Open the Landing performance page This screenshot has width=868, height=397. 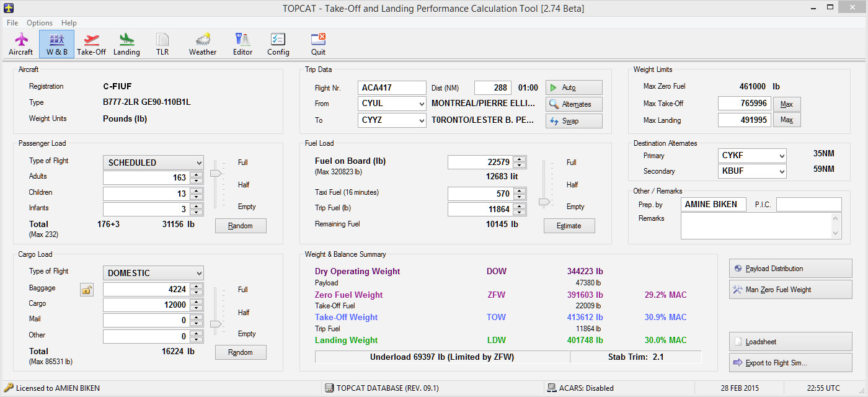126,44
